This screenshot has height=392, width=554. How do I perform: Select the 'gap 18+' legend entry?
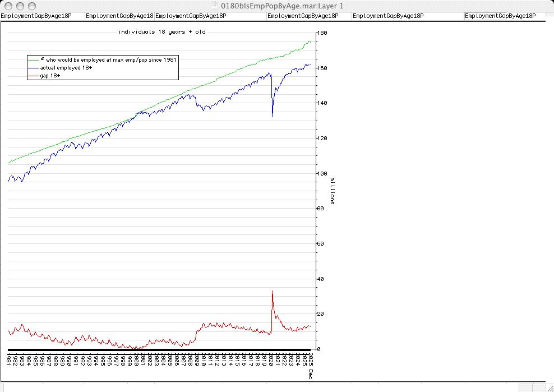pyautogui.click(x=50, y=75)
